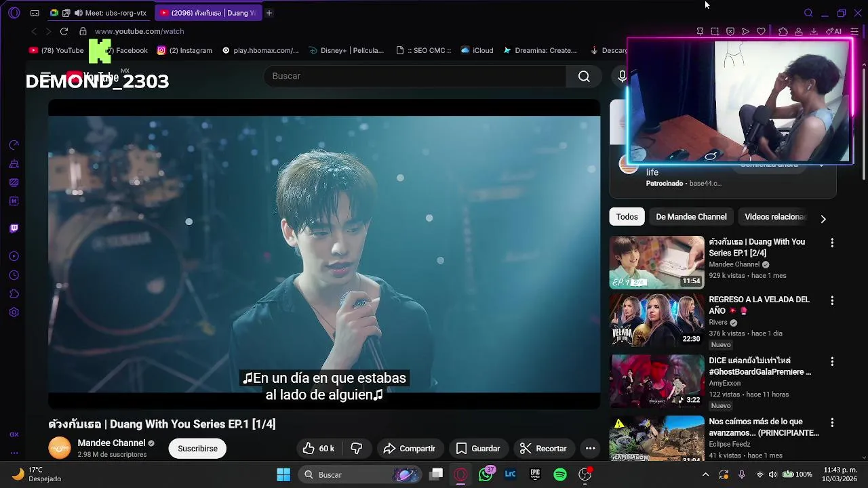This screenshot has width=868, height=488.
Task: View site security lock info
Action: [83, 31]
